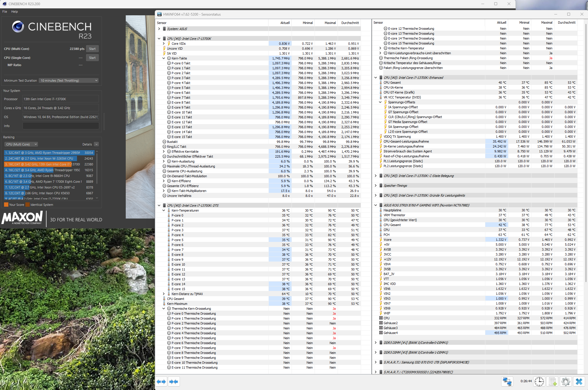
Task: Select the Intel Xeon W-3265M ranking entry
Action: point(49,158)
